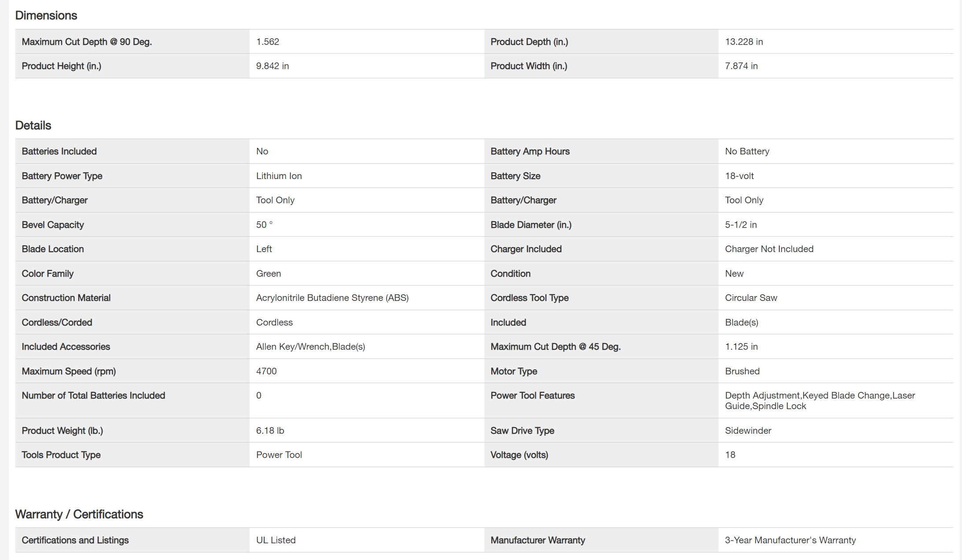Click the 13.228 in product depth value
This screenshot has height=560, width=962.
[x=744, y=42]
